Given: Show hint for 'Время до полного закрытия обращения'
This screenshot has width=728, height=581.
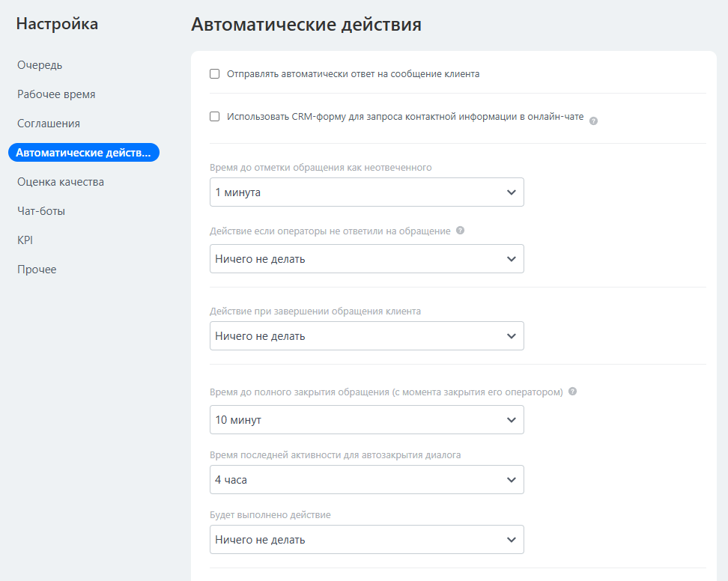Looking at the screenshot, I should point(572,391).
